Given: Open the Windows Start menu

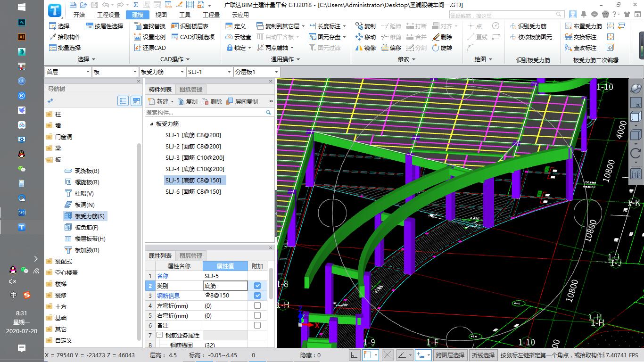Looking at the screenshot, I should 21,7.
